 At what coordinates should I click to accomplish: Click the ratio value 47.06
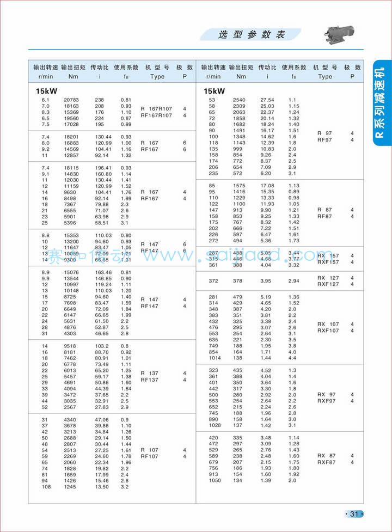pyautogui.click(x=102, y=419)
